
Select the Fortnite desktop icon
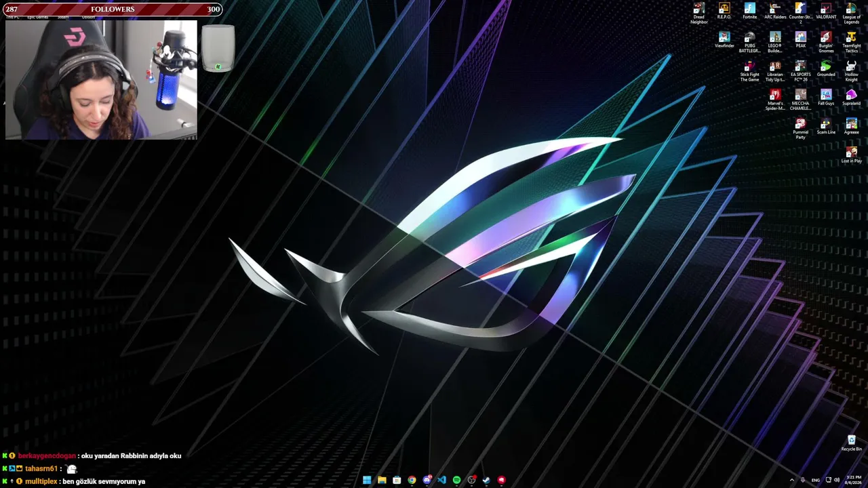point(749,10)
